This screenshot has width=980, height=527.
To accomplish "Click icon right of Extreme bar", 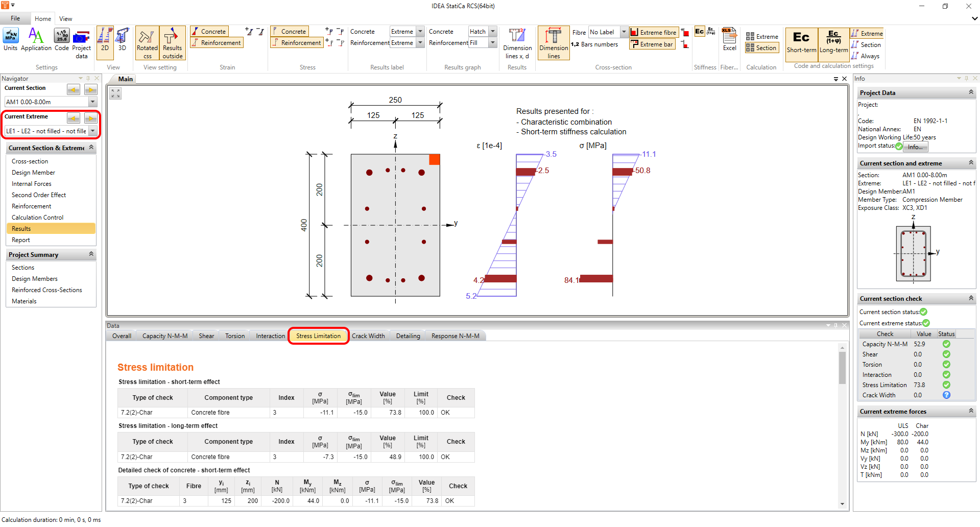I will 685,44.
